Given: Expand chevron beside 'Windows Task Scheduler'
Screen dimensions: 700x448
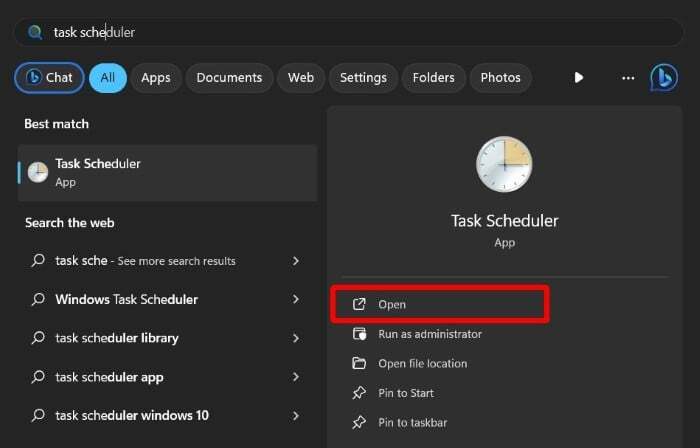Looking at the screenshot, I should 296,299.
